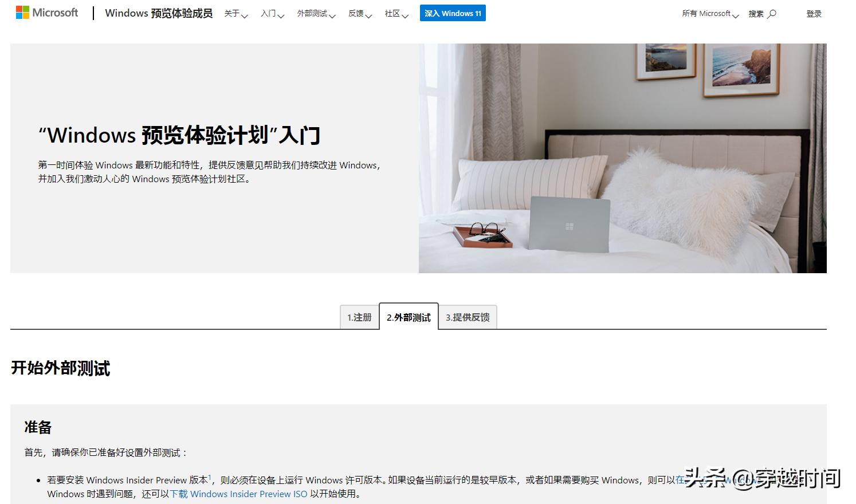Click the 登录 sign-in link
The height and width of the screenshot is (504, 856).
(814, 13)
